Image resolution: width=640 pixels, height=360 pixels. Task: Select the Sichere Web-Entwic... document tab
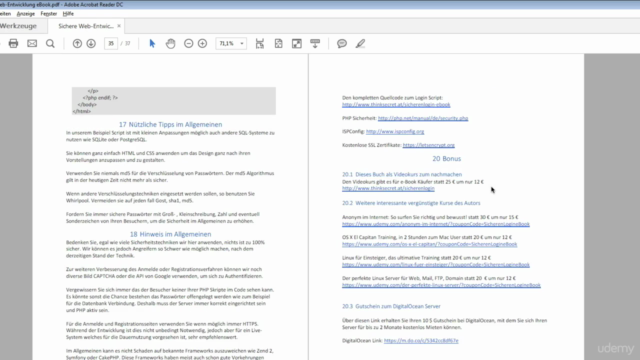click(x=86, y=26)
